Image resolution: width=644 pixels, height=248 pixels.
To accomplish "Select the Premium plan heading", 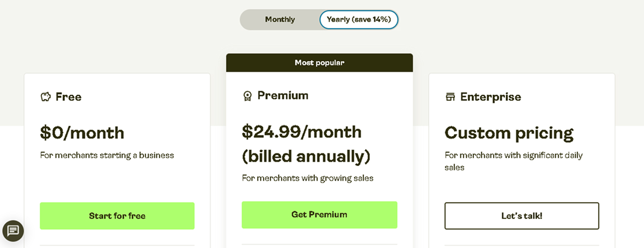I will 283,95.
